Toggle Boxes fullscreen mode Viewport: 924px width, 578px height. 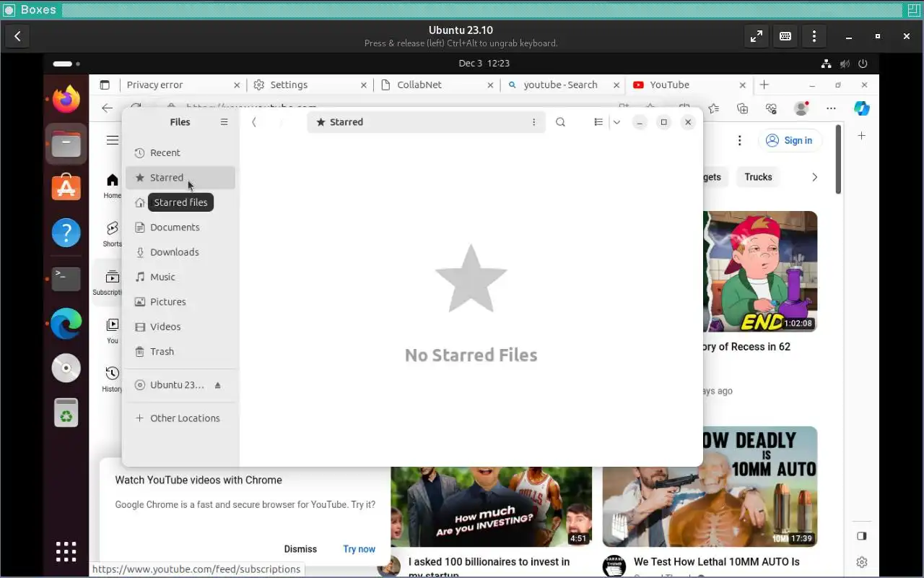(x=756, y=36)
